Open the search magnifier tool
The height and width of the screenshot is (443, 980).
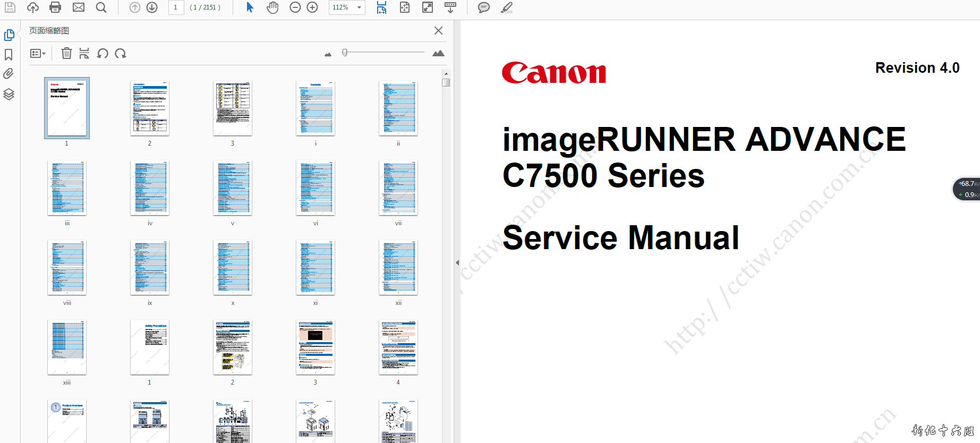pos(101,7)
